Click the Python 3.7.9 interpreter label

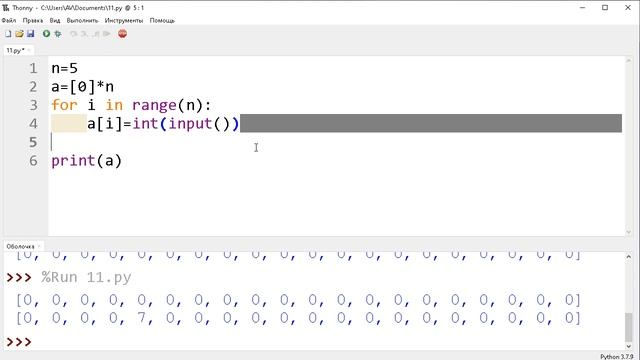pos(616,357)
